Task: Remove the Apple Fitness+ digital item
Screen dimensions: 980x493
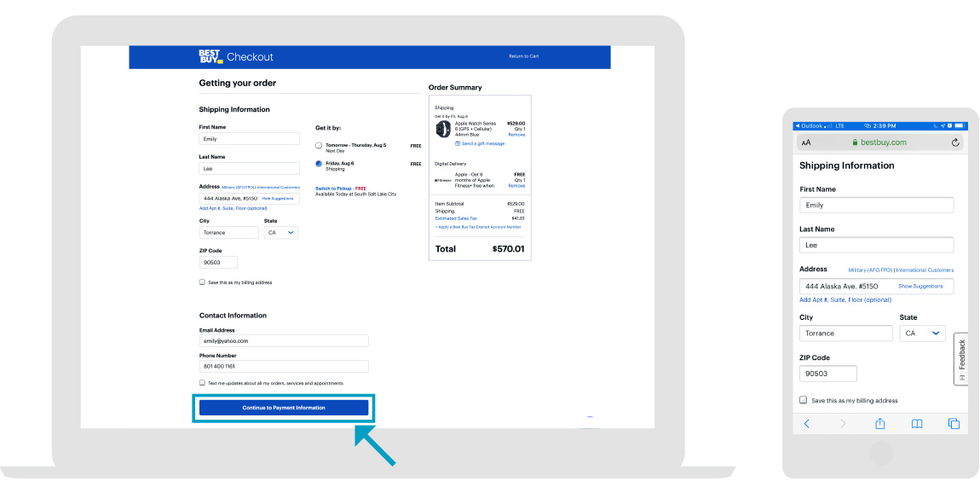Action: 516,186
